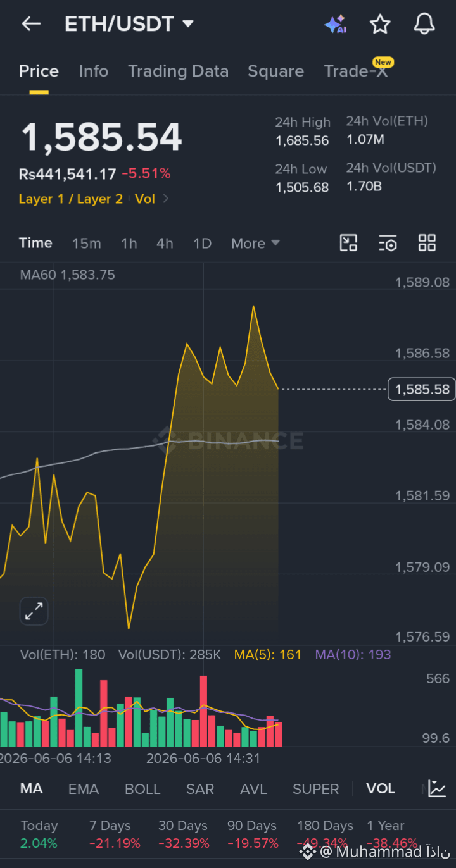Select the 4h chart interval
This screenshot has height=868, width=456.
(x=165, y=244)
